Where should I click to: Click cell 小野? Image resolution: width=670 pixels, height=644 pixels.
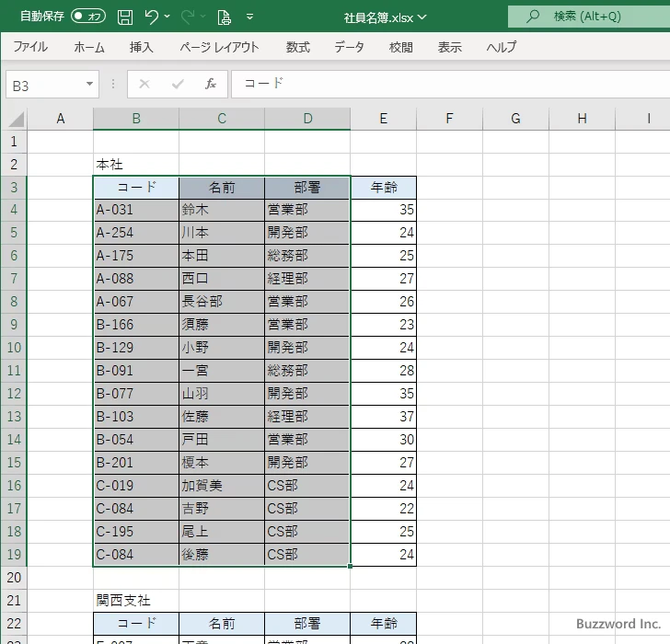pos(222,348)
